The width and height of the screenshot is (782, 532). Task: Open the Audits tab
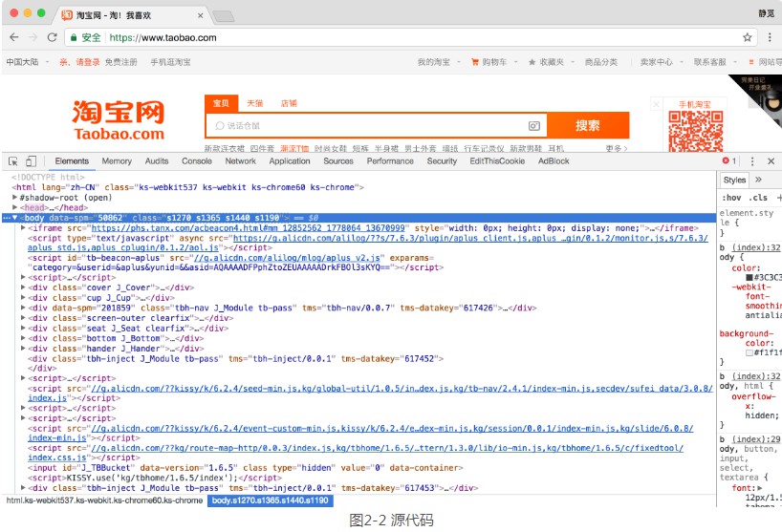[157, 160]
